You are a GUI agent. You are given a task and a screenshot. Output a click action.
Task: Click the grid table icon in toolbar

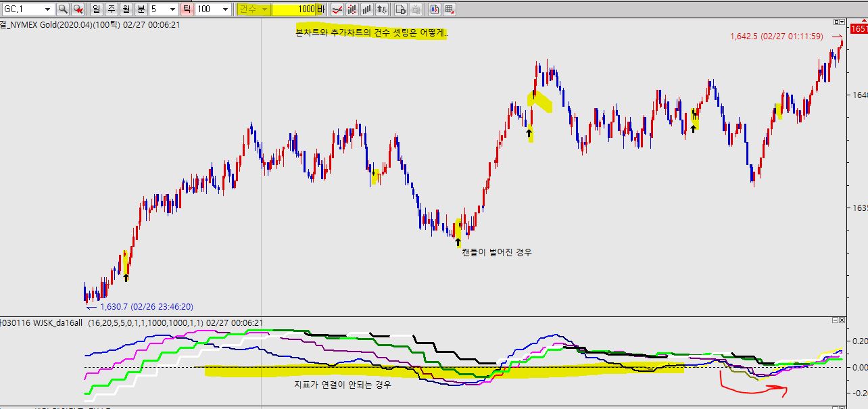click(x=450, y=9)
